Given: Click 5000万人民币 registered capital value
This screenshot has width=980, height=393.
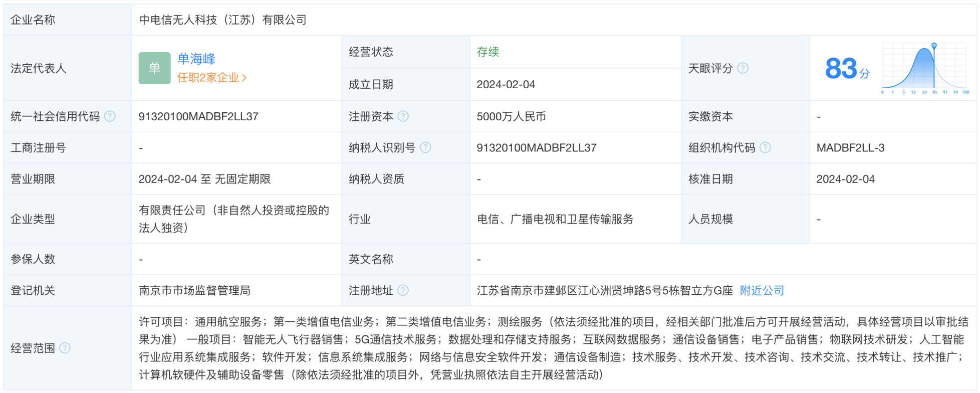Looking at the screenshot, I should click(x=512, y=116).
